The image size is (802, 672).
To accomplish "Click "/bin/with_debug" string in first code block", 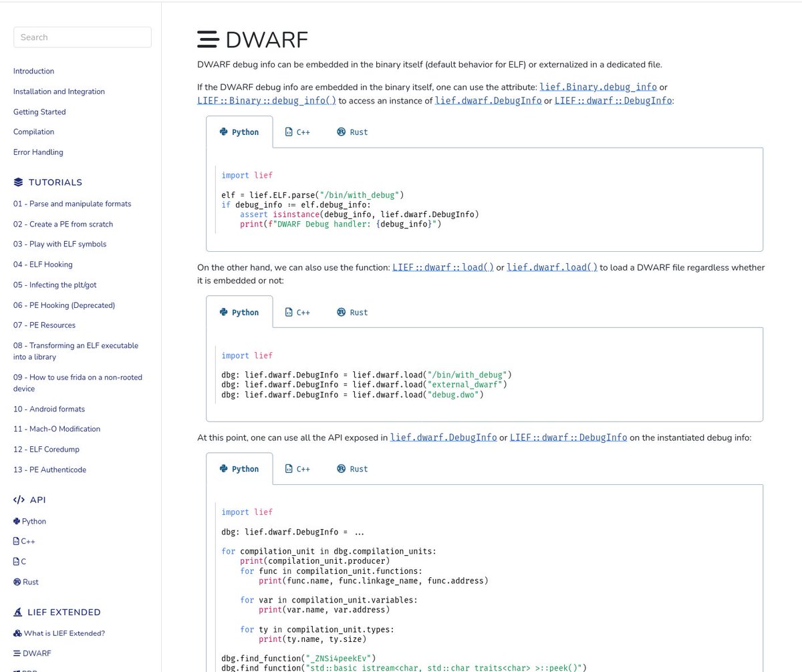I will point(362,195).
